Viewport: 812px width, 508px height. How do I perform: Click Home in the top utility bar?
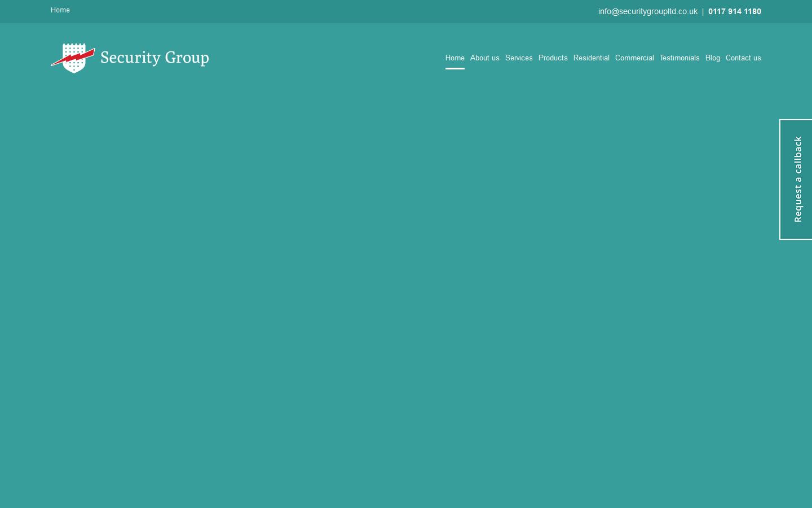pyautogui.click(x=60, y=10)
